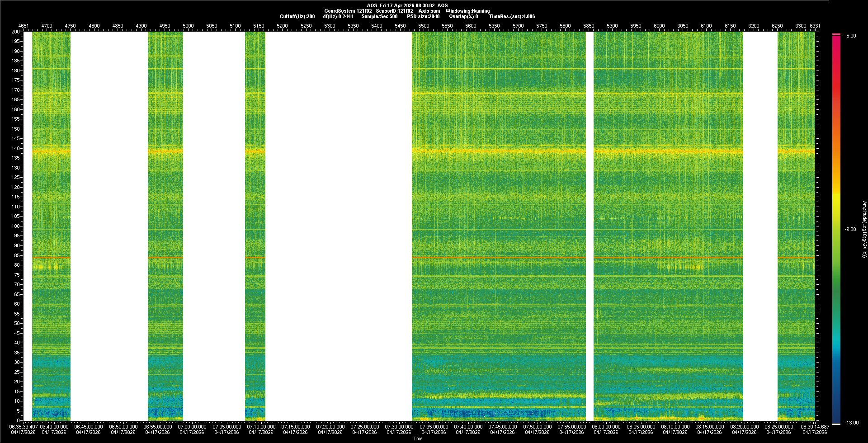
Task: Click the TimeRes.(sec):4.096 header text
Action: point(512,16)
